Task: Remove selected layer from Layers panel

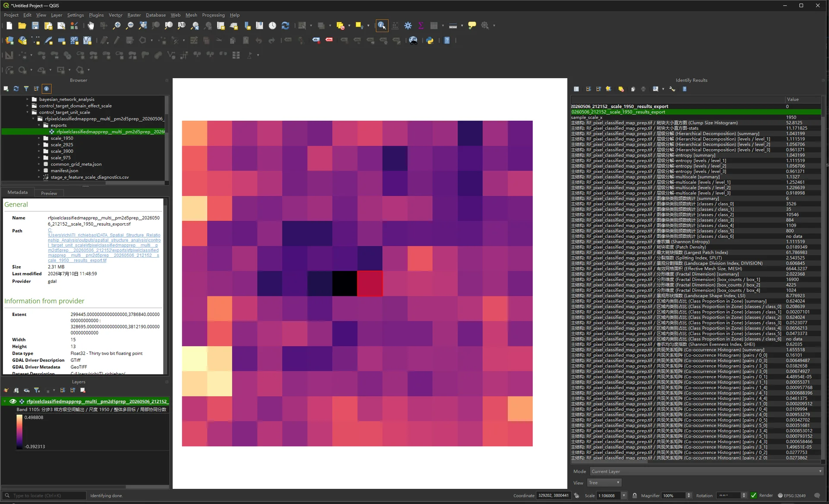Action: pyautogui.click(x=83, y=391)
